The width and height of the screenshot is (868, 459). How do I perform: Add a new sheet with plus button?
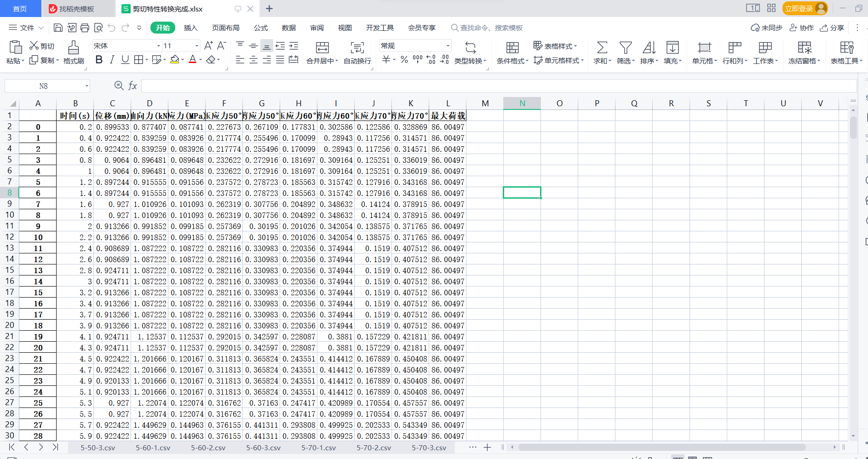[487, 447]
